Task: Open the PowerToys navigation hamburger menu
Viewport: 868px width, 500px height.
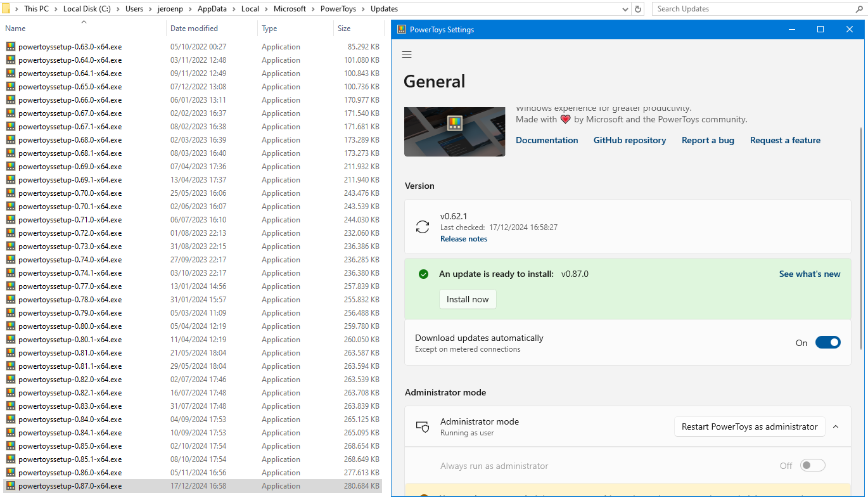Action: 407,54
